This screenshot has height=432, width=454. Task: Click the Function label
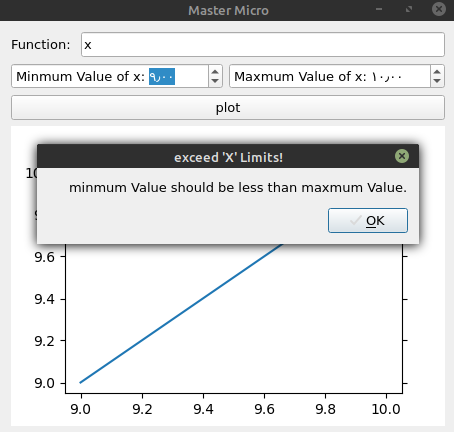[x=41, y=45]
